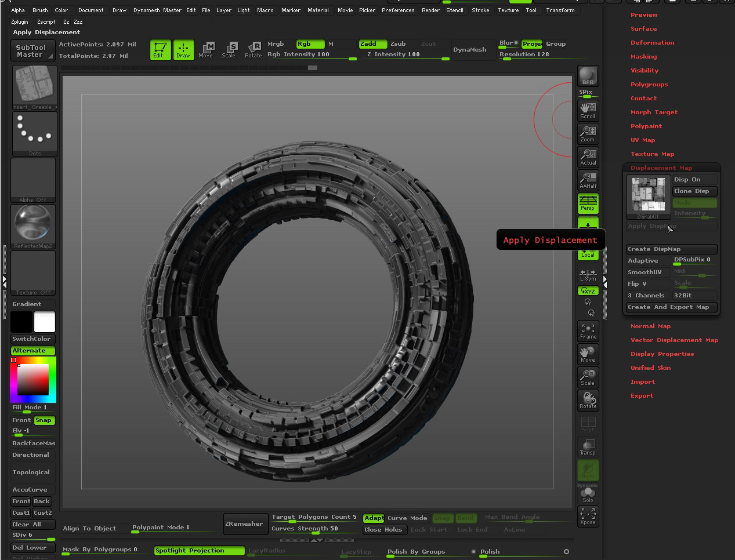
Task: Click the ZRemesher button
Action: point(244,524)
